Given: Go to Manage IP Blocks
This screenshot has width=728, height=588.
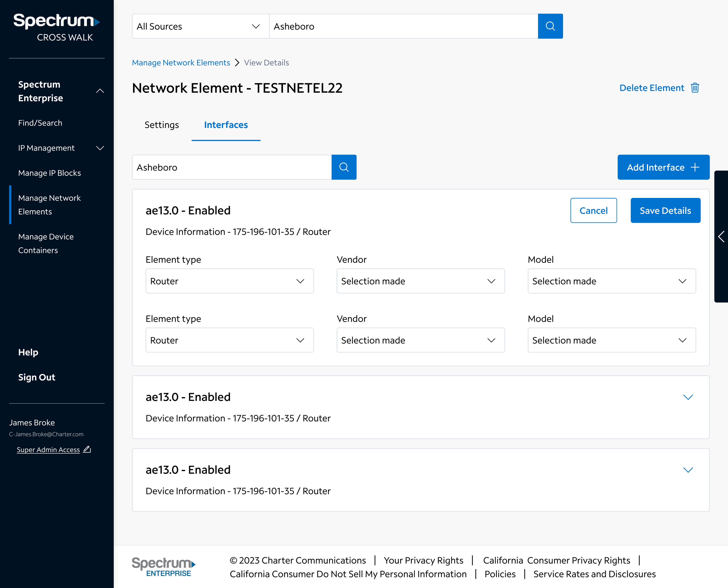Looking at the screenshot, I should click(49, 173).
